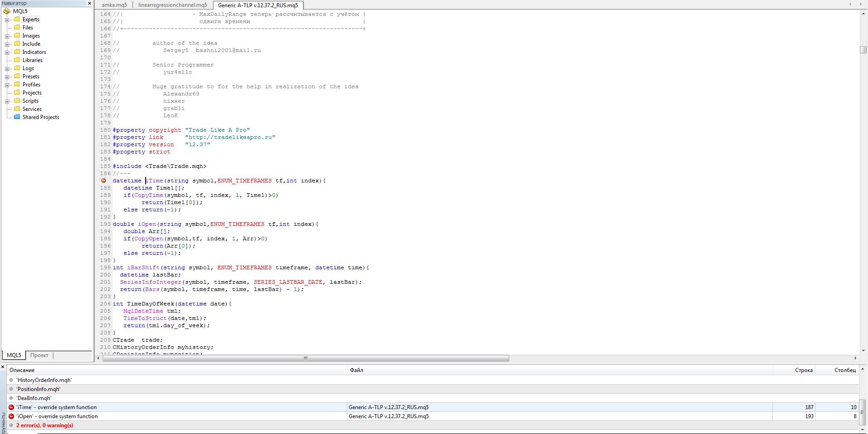Switch to the Проект tab in Navigator

(x=39, y=355)
